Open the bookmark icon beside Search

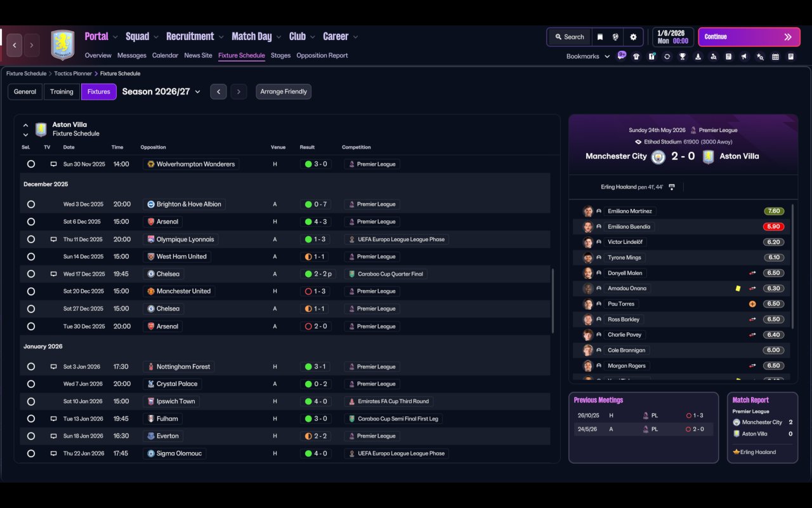coord(599,37)
